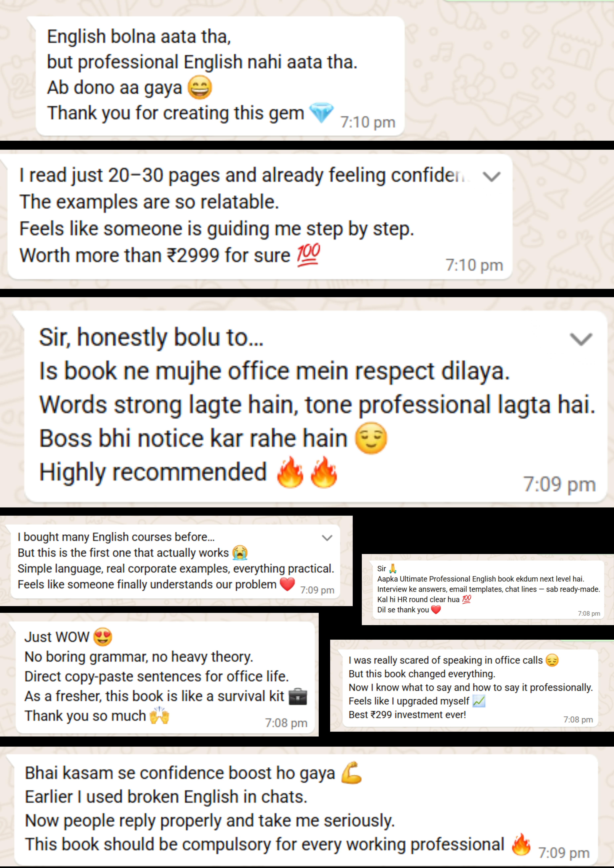
Task: Click the 'English bolna aata tha' message bubble
Action: click(220, 76)
